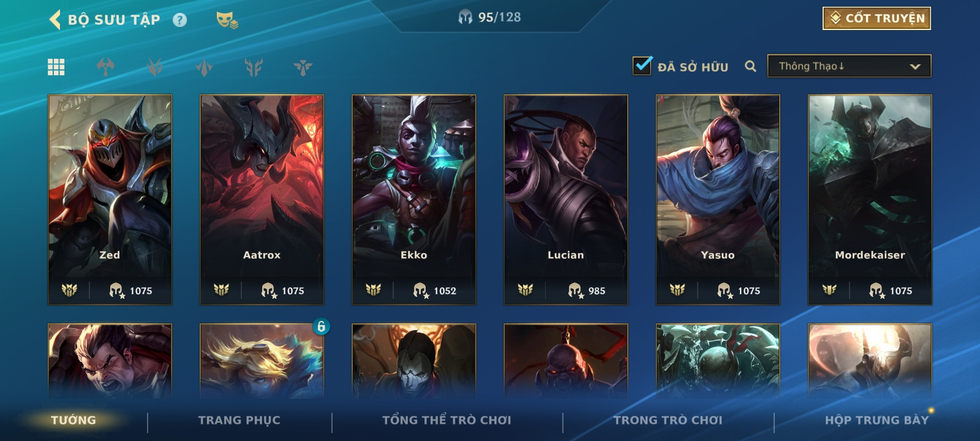Uncheck the Đã Sở Hữu checkbox
980x441 pixels.
[643, 65]
